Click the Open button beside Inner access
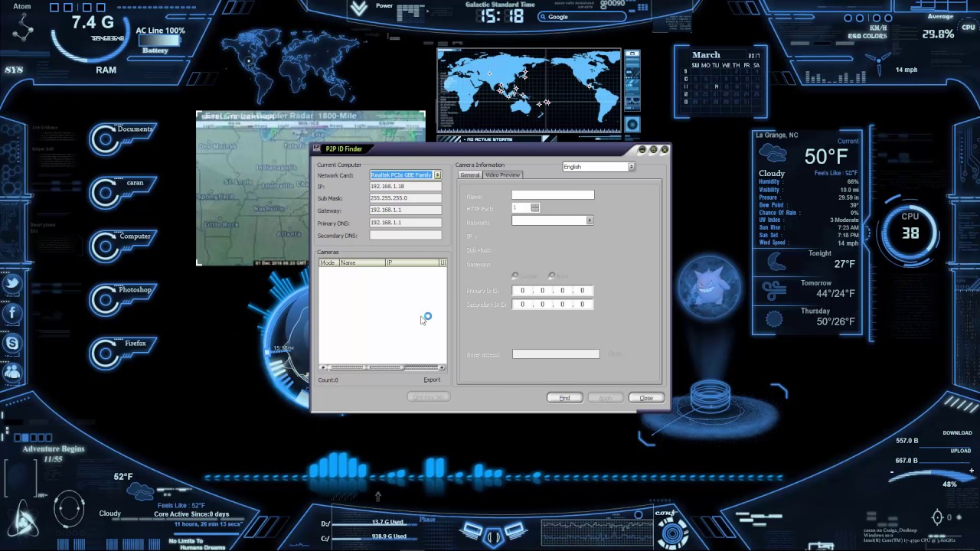 pyautogui.click(x=615, y=354)
